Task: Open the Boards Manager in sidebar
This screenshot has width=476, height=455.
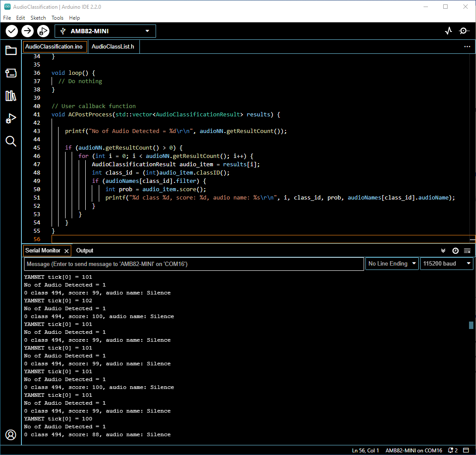Action: tap(11, 73)
